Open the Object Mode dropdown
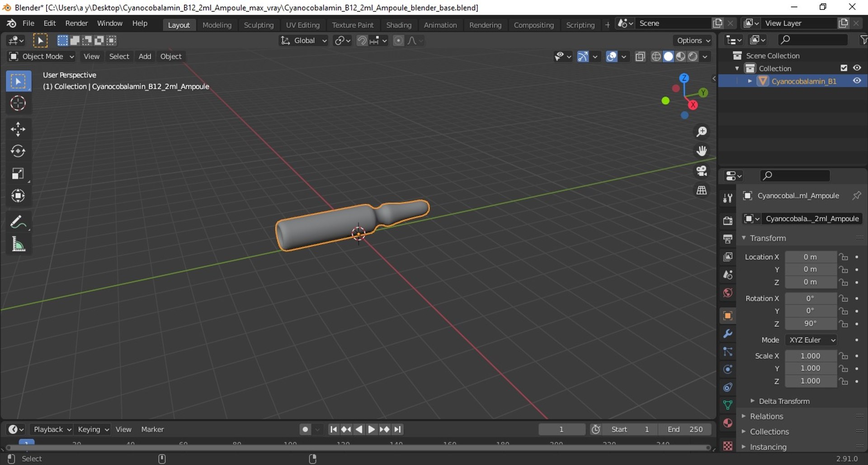This screenshot has height=465, width=868. click(41, 57)
